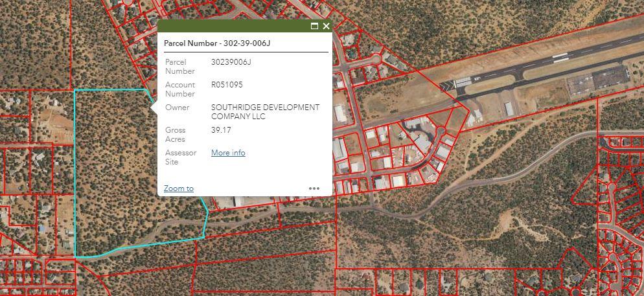This screenshot has width=644, height=296.
Task: Click the account number R051095
Action: 227,85
